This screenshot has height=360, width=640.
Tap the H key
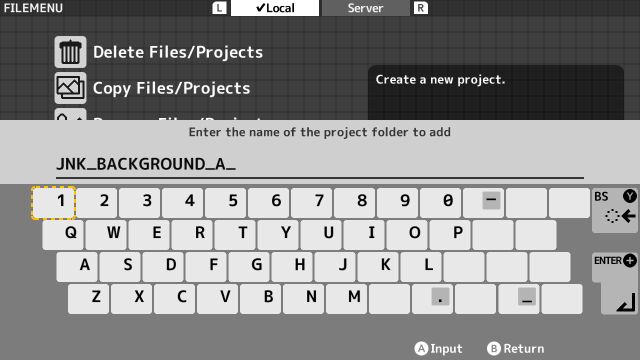tap(292, 267)
